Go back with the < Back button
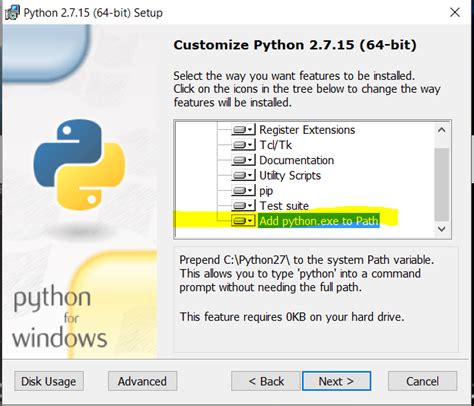474x406 pixels. coord(266,381)
